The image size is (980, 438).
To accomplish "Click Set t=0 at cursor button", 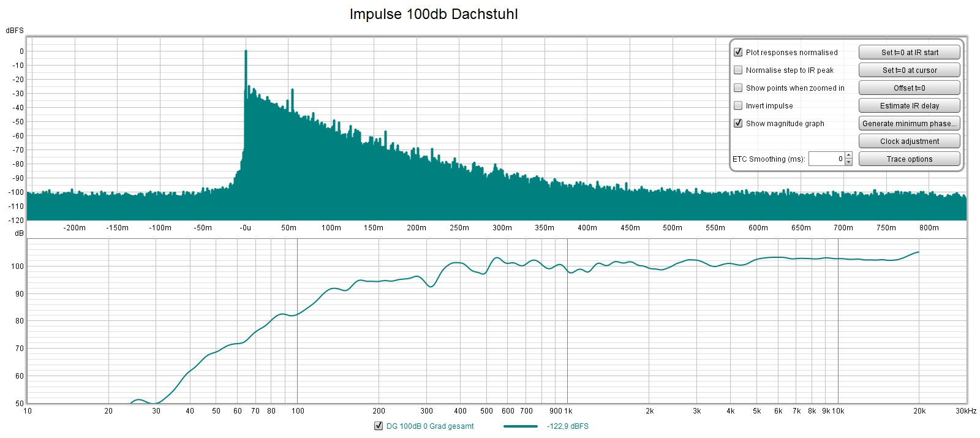I will point(910,70).
